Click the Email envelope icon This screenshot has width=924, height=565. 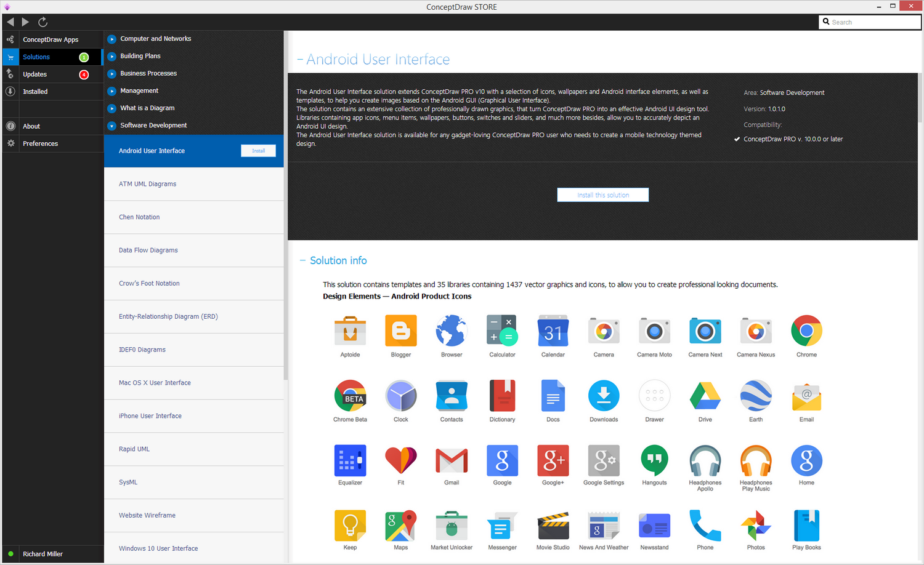(806, 397)
